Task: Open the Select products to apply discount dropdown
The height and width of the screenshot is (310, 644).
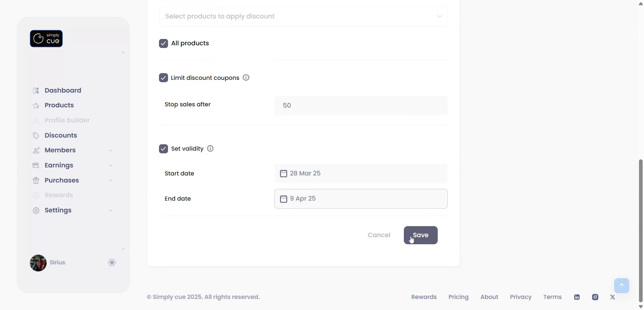Action: (303, 16)
